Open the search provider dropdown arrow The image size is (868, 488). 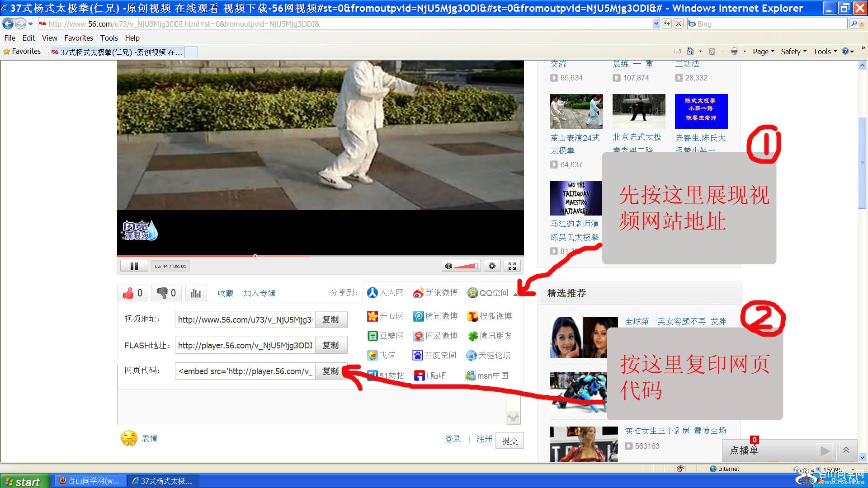[x=862, y=24]
